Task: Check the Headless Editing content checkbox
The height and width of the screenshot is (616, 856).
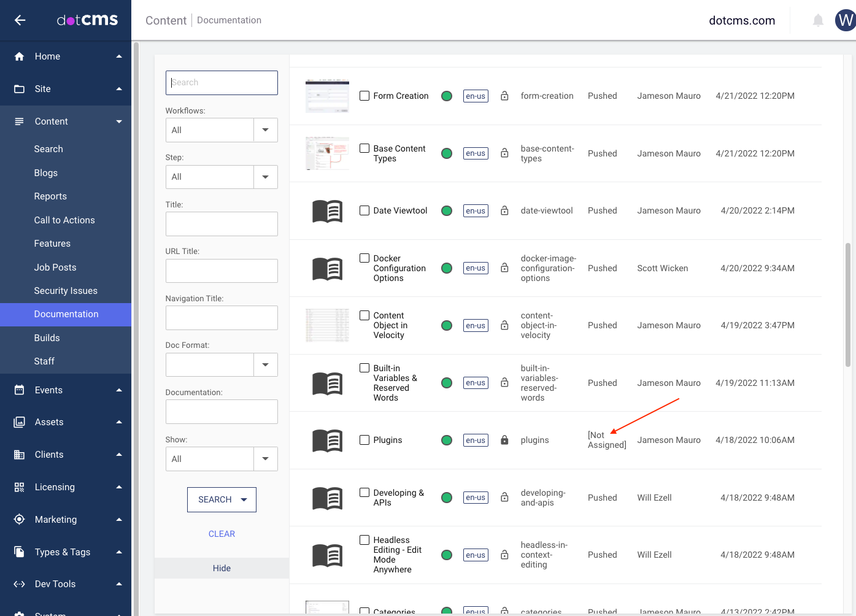Action: click(x=364, y=540)
